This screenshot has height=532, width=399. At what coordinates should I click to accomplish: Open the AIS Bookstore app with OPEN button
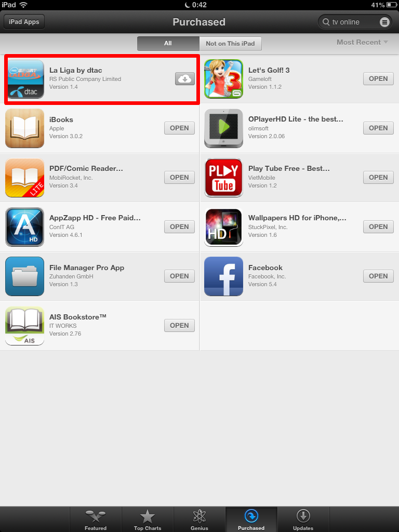(x=179, y=325)
